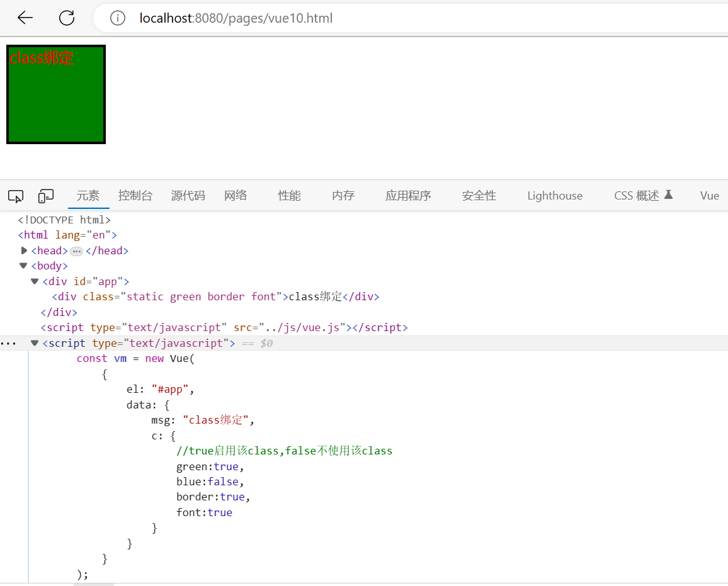Click the URL in the address bar
The image size is (728, 586).
(x=236, y=18)
